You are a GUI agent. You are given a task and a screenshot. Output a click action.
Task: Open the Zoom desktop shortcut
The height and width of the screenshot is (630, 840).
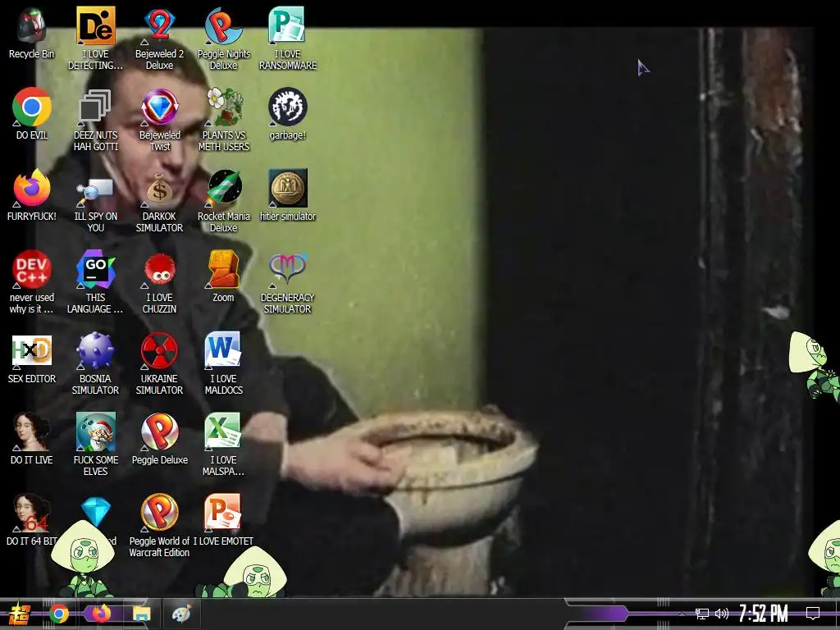click(x=223, y=276)
